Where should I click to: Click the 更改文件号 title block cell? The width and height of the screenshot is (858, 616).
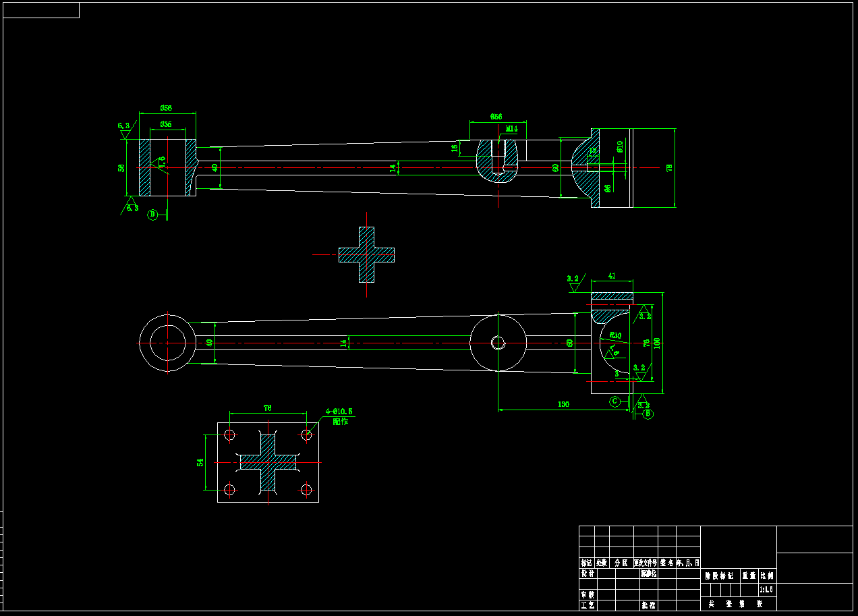point(646,563)
